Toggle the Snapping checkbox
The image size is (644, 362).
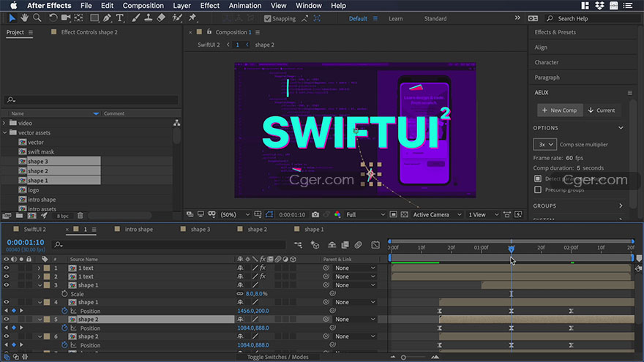pyautogui.click(x=267, y=18)
